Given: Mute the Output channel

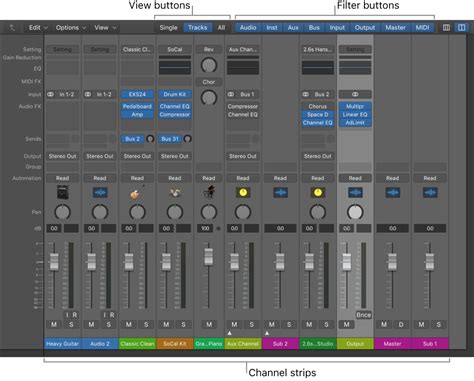Looking at the screenshot, I should tap(347, 324).
